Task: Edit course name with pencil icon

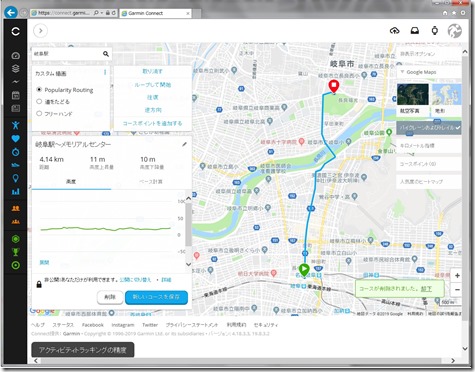Action: coord(184,144)
